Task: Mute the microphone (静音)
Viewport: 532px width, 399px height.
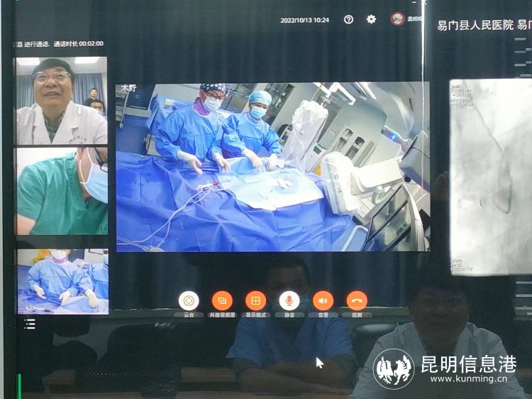Action: [x=289, y=300]
